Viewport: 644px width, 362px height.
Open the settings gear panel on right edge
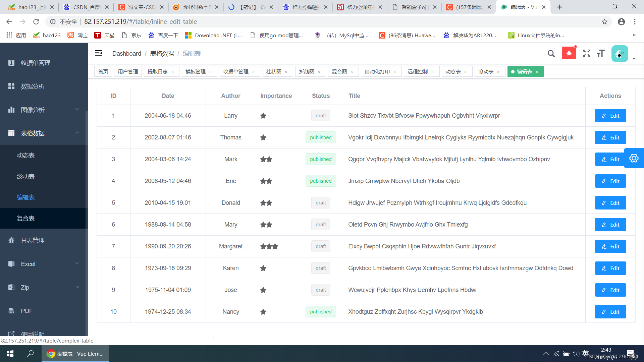coord(634,158)
